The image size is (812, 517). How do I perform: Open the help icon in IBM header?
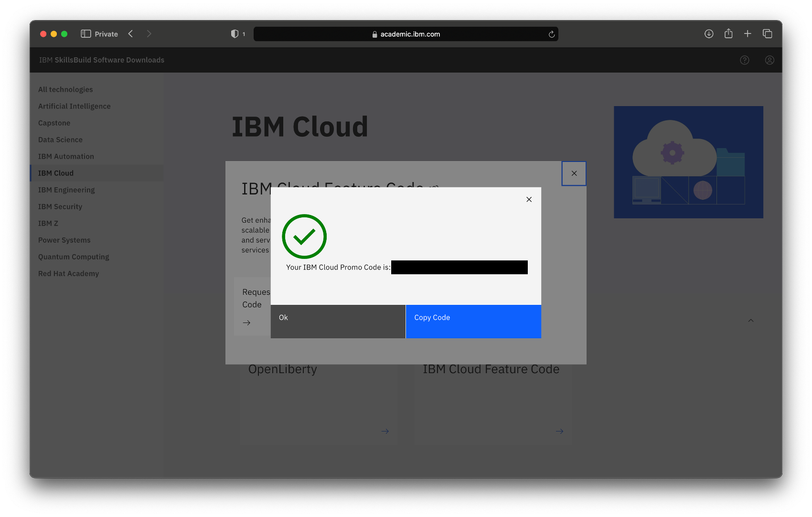coord(745,60)
